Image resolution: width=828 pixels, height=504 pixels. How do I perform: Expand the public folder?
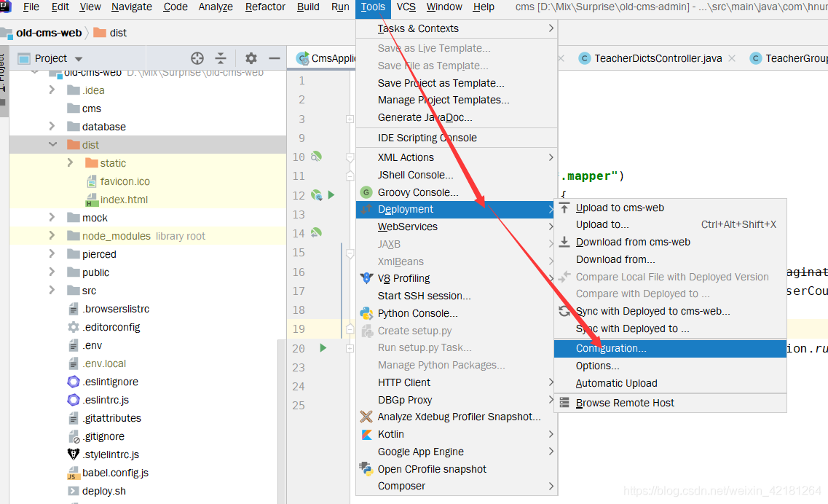(52, 272)
